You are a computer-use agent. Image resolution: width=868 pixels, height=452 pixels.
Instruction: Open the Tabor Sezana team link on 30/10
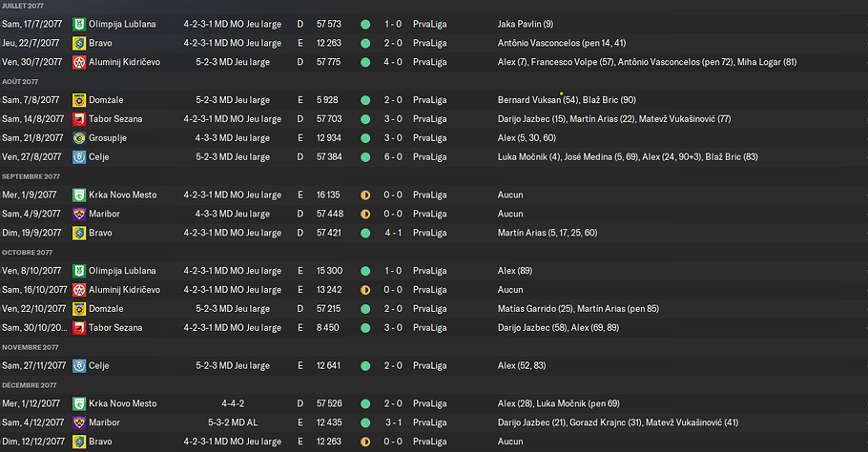[x=115, y=327]
